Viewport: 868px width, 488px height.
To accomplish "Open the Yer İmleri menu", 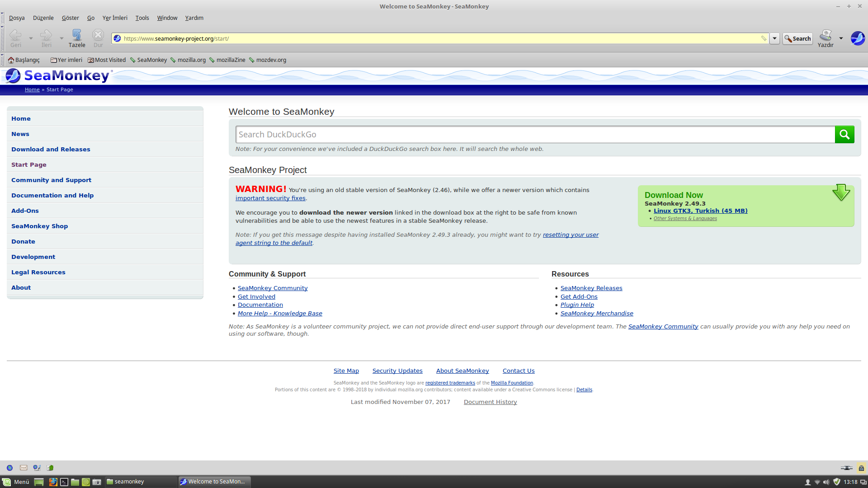I will click(115, 18).
